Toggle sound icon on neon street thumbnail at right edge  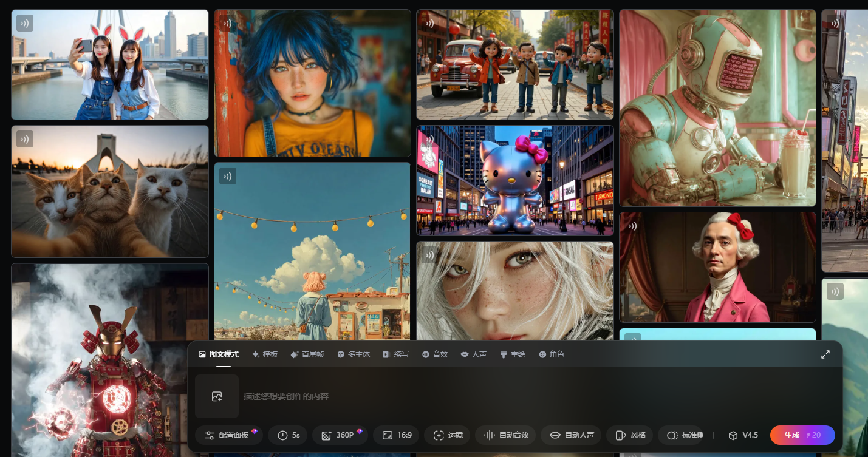pyautogui.click(x=835, y=24)
